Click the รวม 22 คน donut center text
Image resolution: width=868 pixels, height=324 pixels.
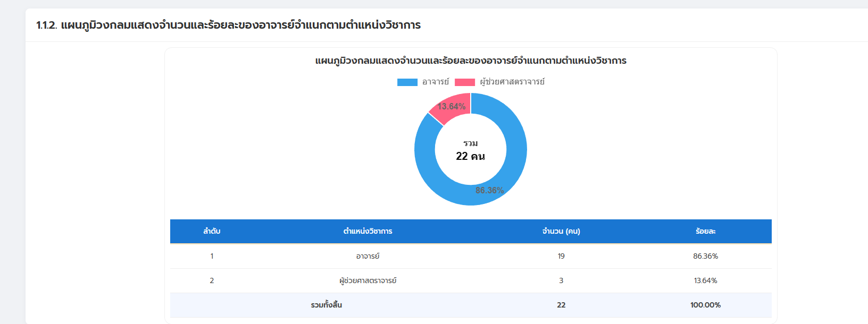click(470, 150)
